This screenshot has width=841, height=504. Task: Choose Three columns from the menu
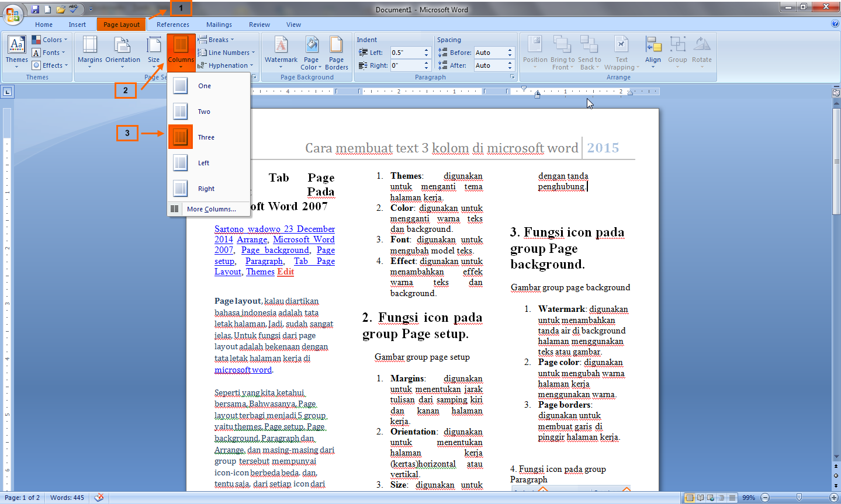209,137
